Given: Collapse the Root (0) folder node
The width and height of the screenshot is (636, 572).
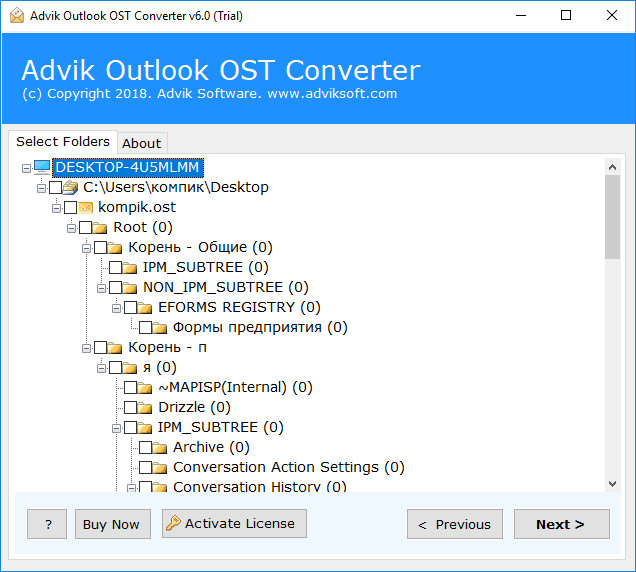Looking at the screenshot, I should point(71,228).
